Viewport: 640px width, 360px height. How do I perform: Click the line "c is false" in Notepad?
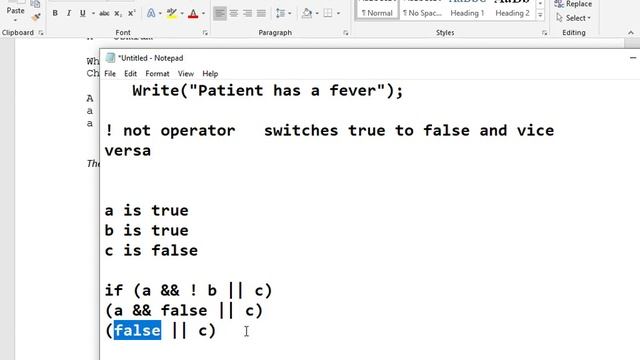151,250
